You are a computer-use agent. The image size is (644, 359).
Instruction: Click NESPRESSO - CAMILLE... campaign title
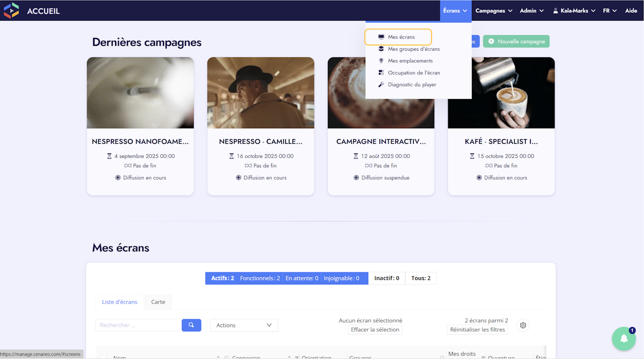tap(261, 142)
